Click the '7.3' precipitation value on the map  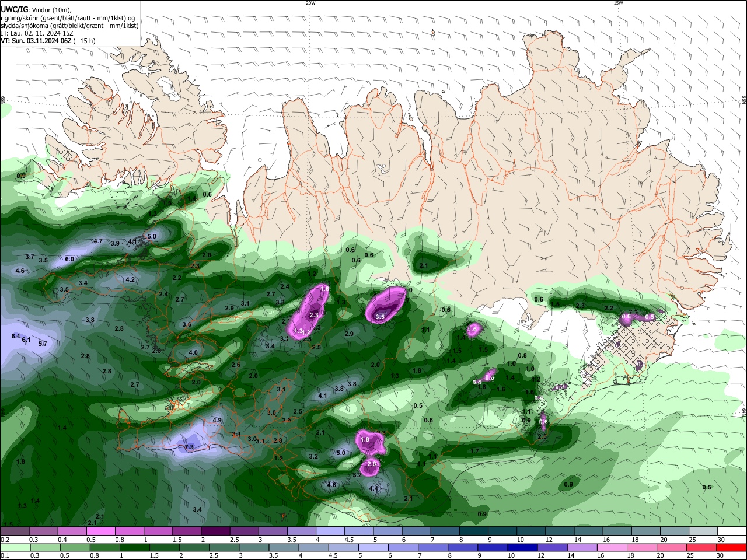tap(189, 447)
